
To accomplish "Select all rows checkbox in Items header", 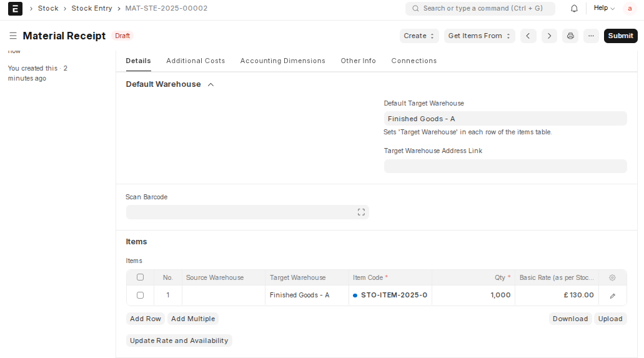I will coord(140,277).
